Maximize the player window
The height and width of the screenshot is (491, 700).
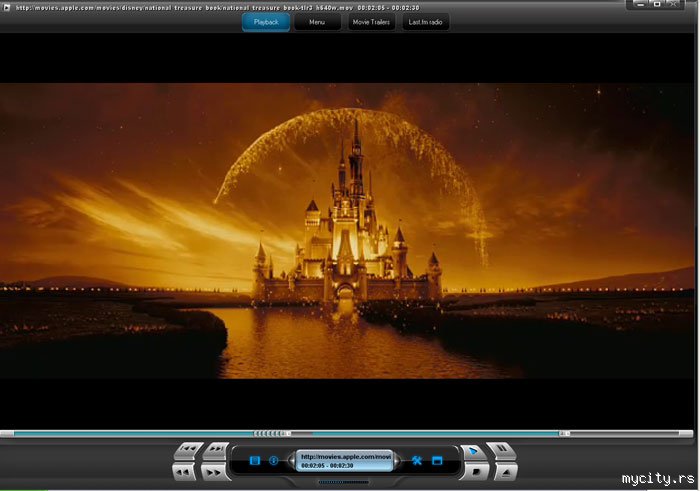click(x=657, y=4)
